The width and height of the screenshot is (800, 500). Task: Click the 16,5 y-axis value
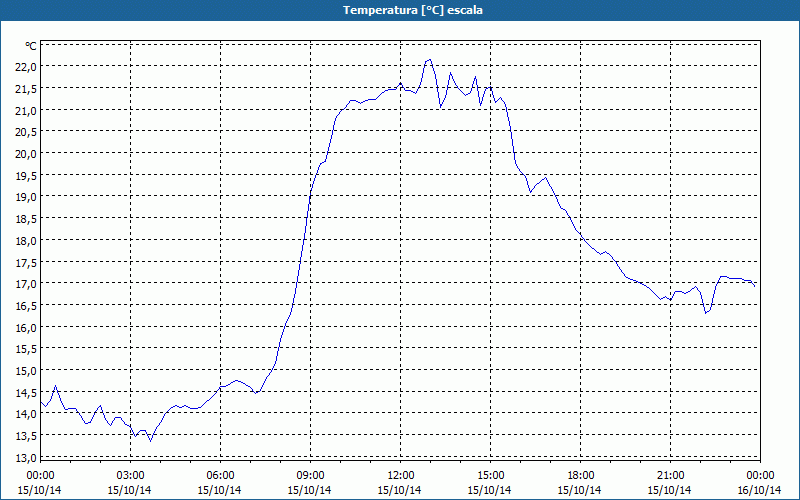pos(26,306)
